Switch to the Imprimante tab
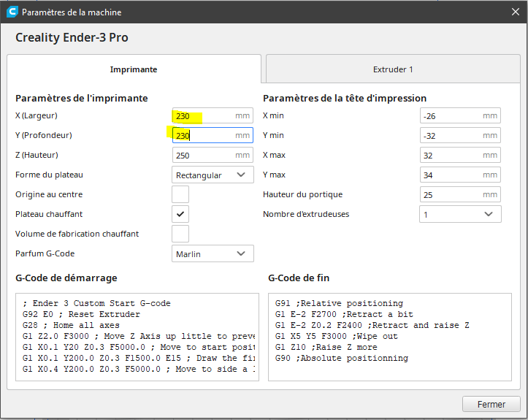Viewport: 528px width, 420px height. 134,69
